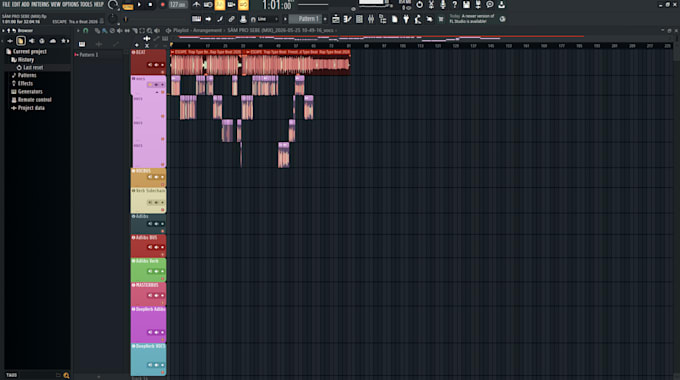Screen dimensions: 680x380
Task: Expand the Remote control tree item
Action: click(x=31, y=100)
